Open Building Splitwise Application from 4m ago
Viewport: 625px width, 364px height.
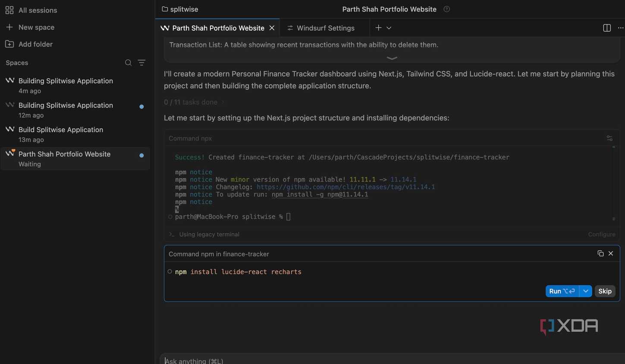click(75, 85)
